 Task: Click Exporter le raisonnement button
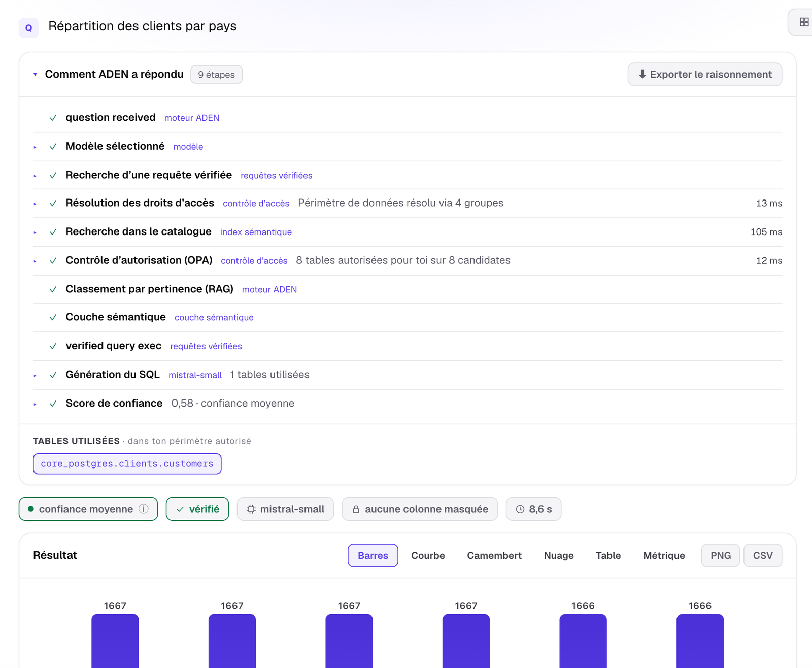pyautogui.click(x=705, y=74)
